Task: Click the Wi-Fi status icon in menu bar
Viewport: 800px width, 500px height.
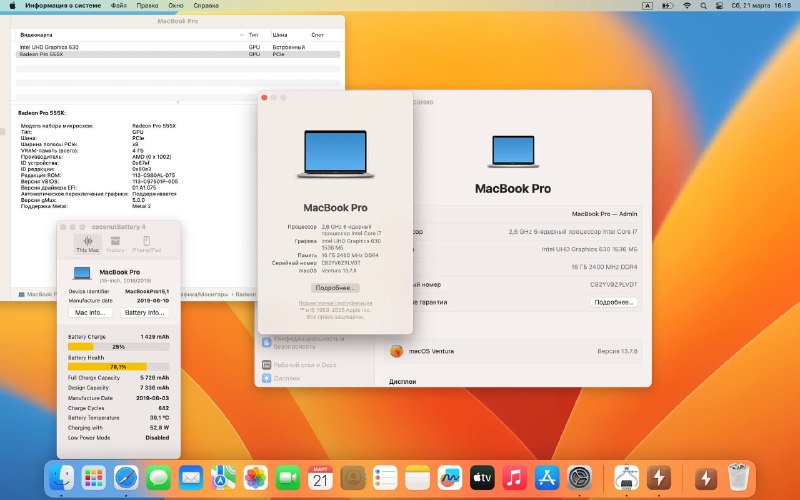Action: click(687, 6)
